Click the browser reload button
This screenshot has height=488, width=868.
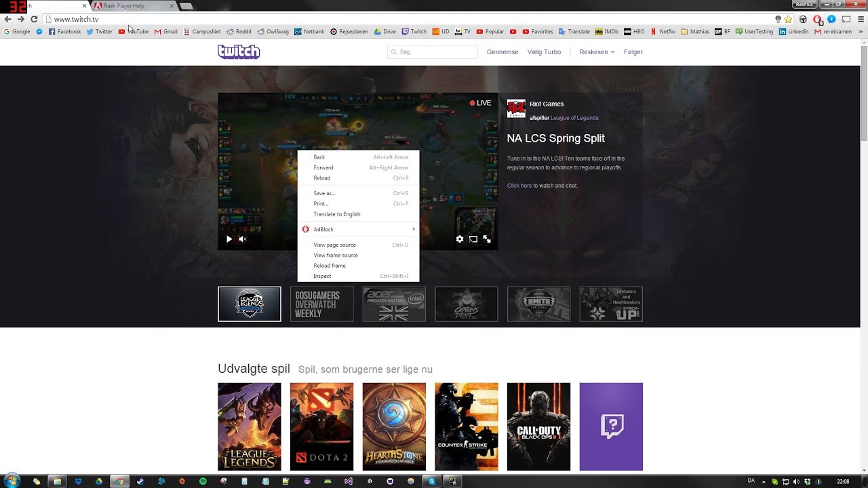34,19
